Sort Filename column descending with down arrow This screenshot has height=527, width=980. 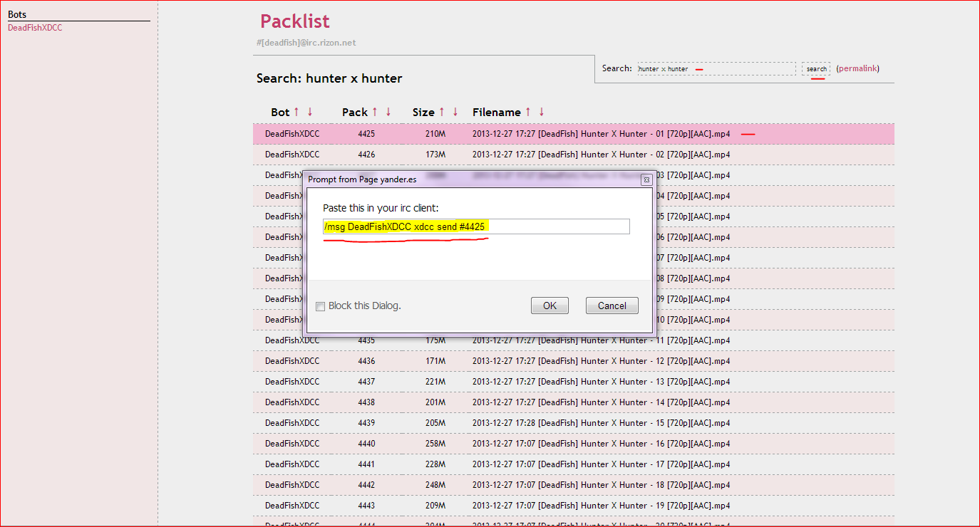click(x=542, y=112)
